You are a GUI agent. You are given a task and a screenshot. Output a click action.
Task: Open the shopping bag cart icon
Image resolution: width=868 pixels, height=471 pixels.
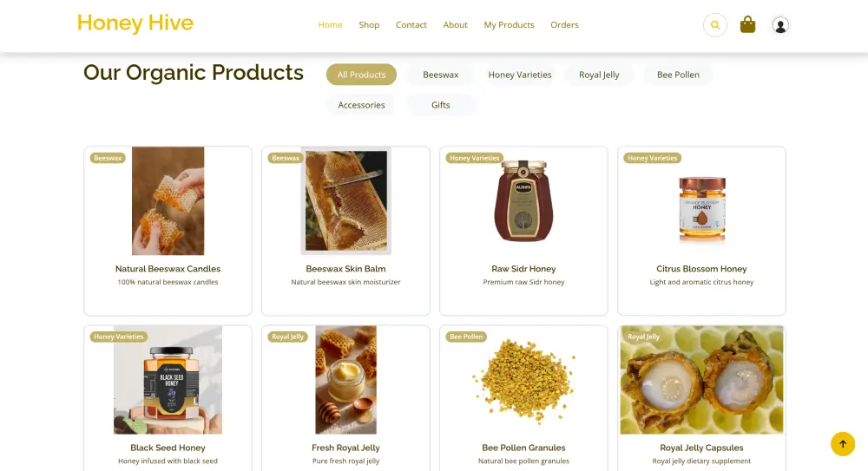(x=747, y=24)
